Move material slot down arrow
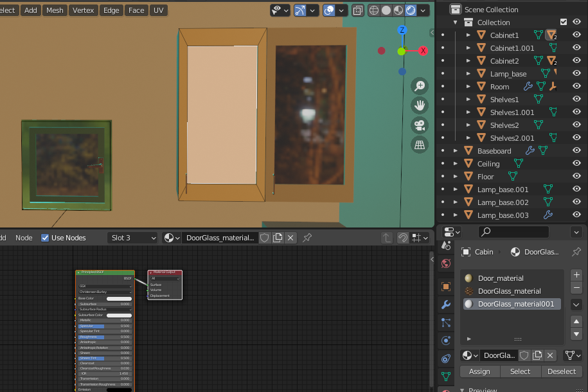Image resolution: width=588 pixels, height=392 pixels. point(576,334)
